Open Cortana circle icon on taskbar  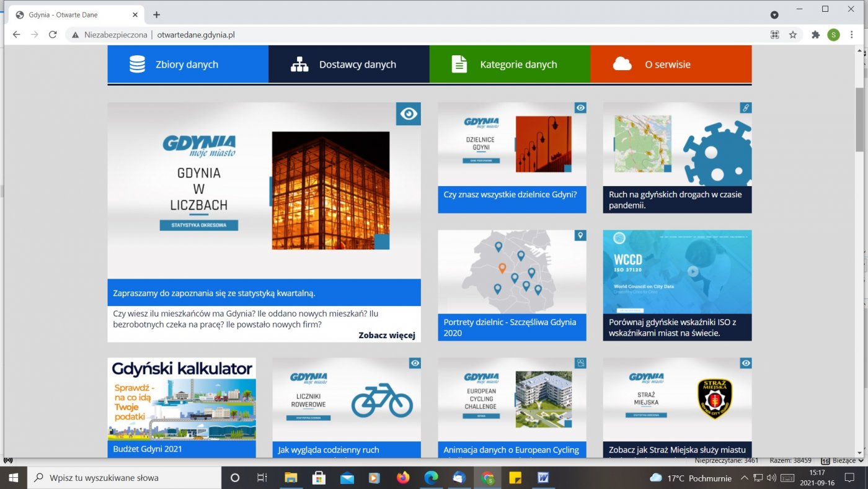click(235, 478)
